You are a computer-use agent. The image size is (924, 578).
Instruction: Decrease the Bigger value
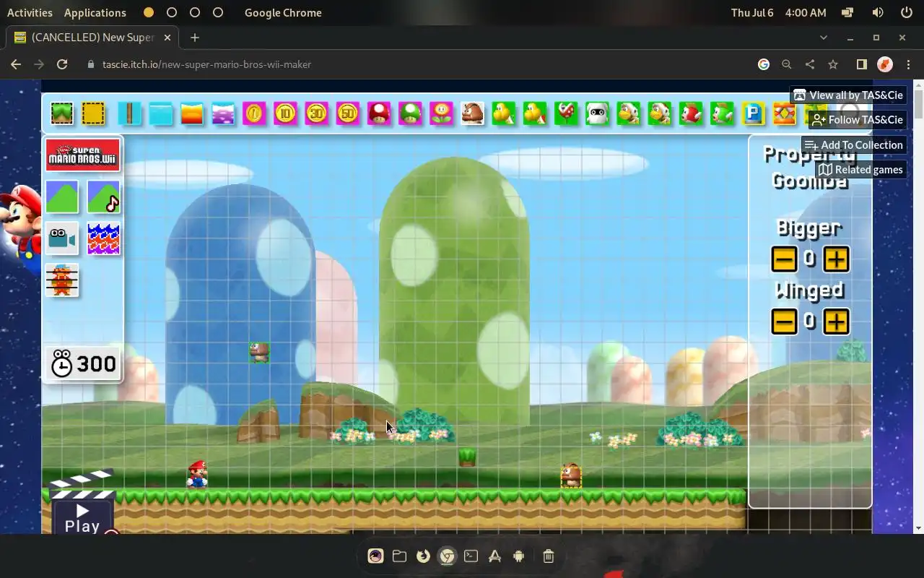tap(784, 259)
